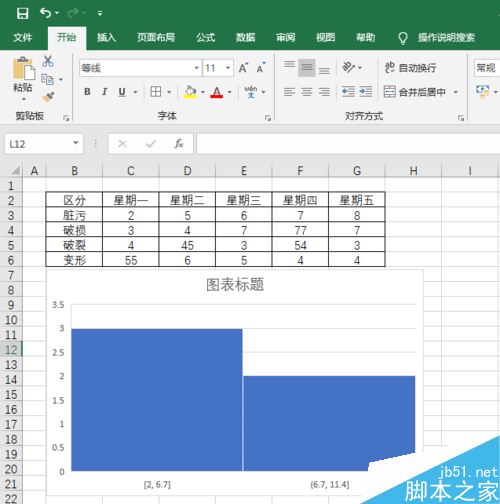500x504 pixels.
Task: Increase indent in cell
Action: coord(366,92)
